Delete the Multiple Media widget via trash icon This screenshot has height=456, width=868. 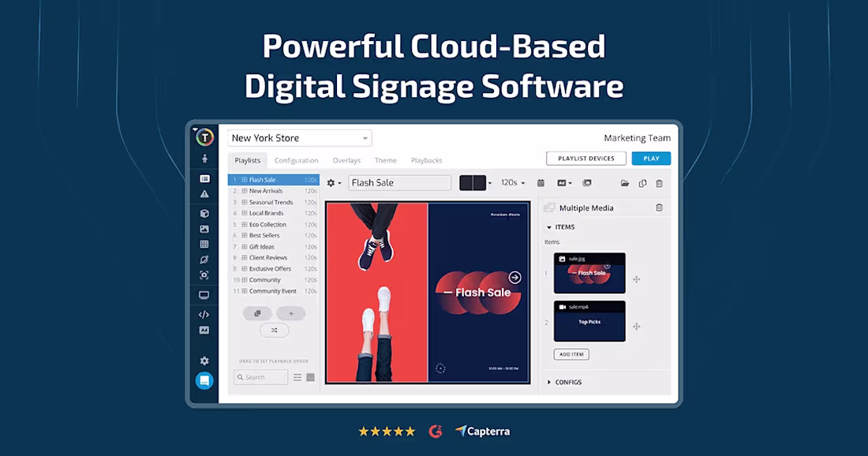pyautogui.click(x=660, y=207)
